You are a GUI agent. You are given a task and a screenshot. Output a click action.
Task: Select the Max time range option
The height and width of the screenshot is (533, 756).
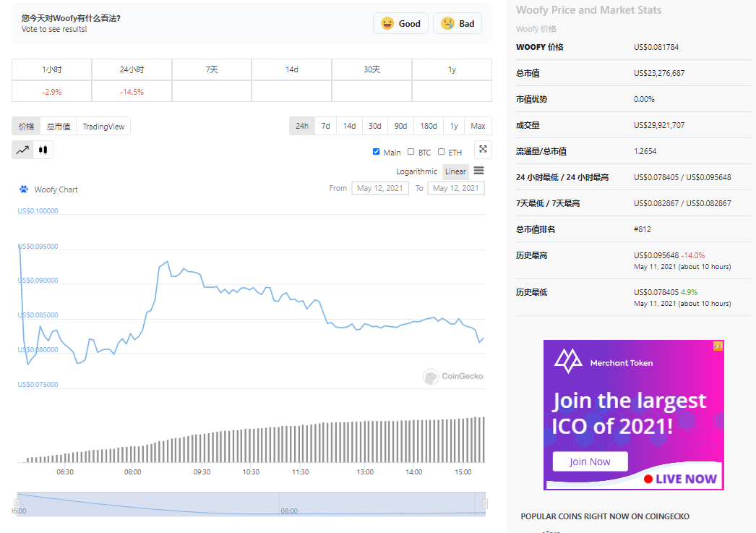478,126
